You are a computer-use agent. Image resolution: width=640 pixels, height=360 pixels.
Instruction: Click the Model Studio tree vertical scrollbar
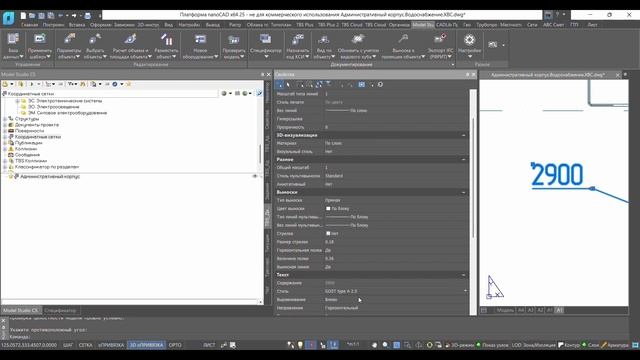pos(260,155)
